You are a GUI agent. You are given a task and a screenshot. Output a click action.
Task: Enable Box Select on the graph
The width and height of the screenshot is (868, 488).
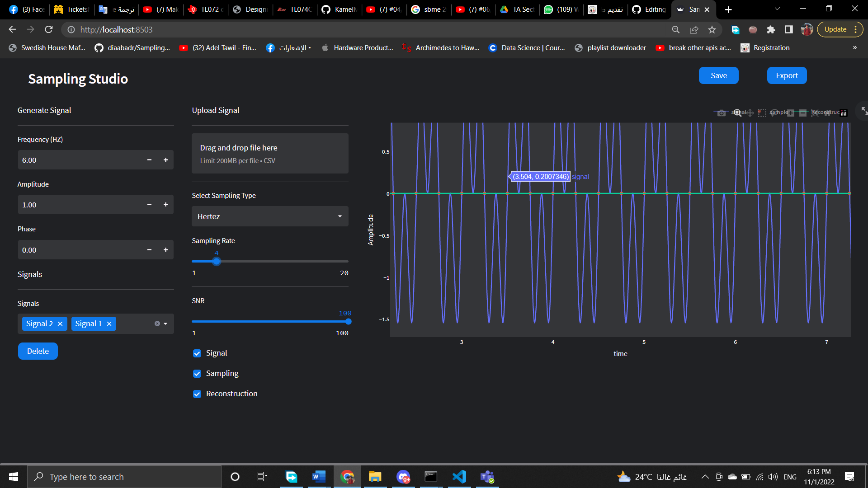point(762,113)
